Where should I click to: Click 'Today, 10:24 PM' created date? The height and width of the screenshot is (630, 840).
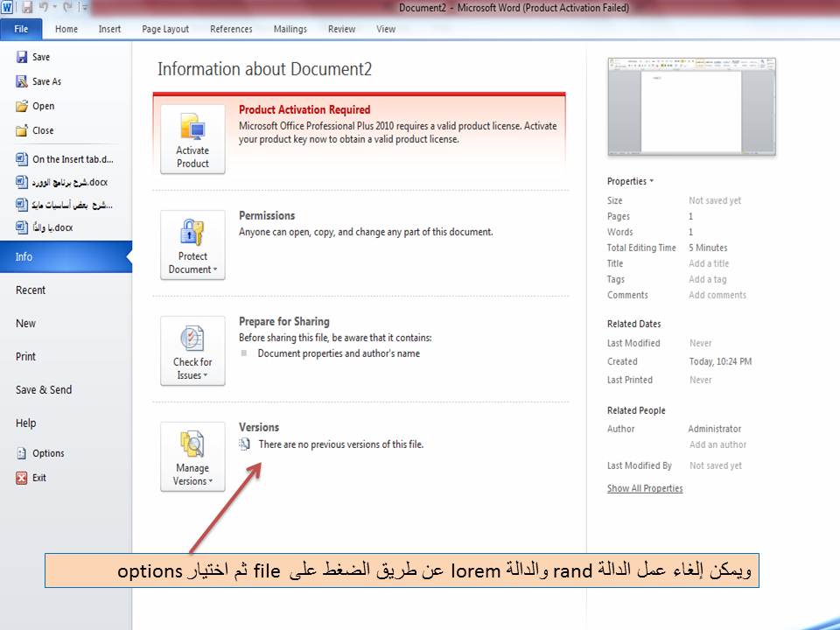(720, 361)
